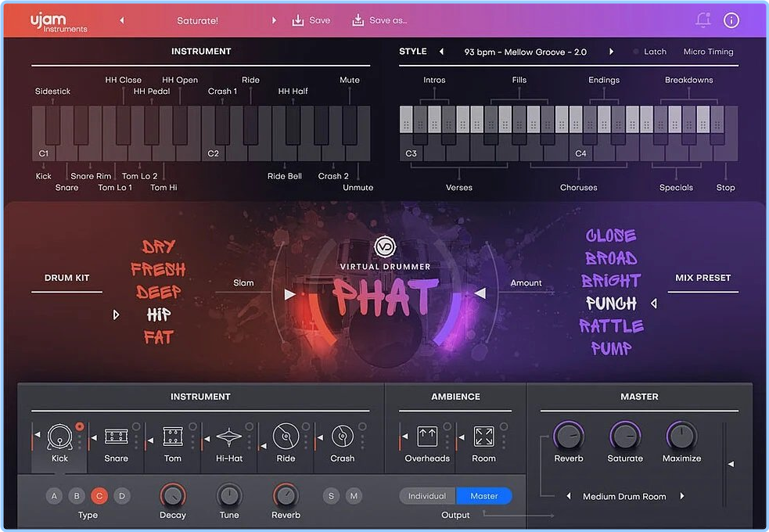Toggle the Kick channel power button
The height and width of the screenshot is (532, 769).
tap(80, 426)
